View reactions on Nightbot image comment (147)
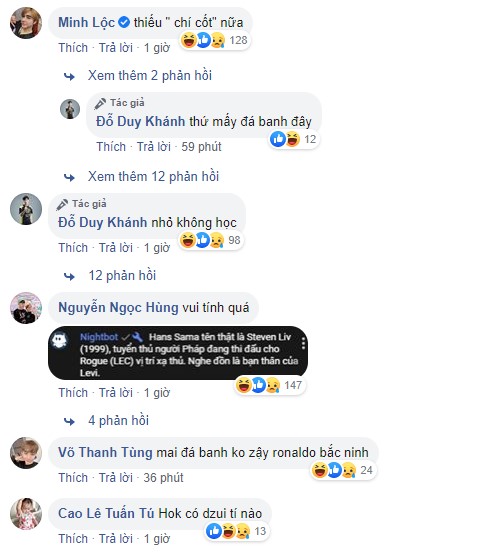Image resolution: width=496 pixels, height=553 pixels. pos(270,385)
